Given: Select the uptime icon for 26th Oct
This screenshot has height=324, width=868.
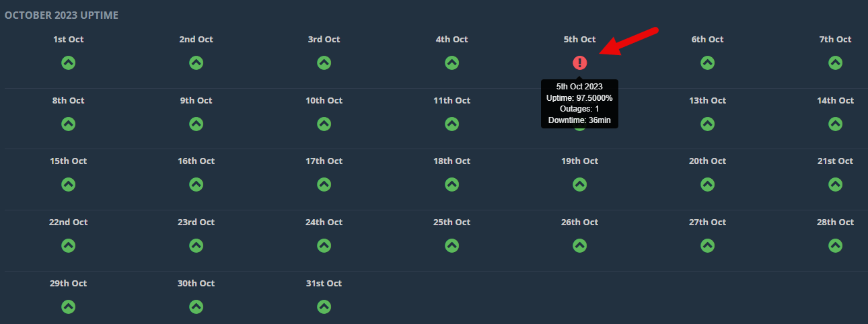Looking at the screenshot, I should 580,245.
